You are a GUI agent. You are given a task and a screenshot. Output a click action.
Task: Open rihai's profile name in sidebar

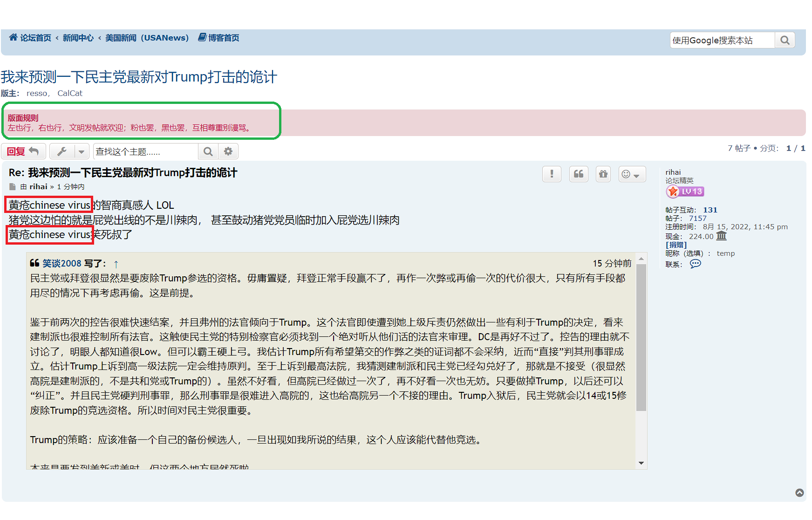[673, 172]
